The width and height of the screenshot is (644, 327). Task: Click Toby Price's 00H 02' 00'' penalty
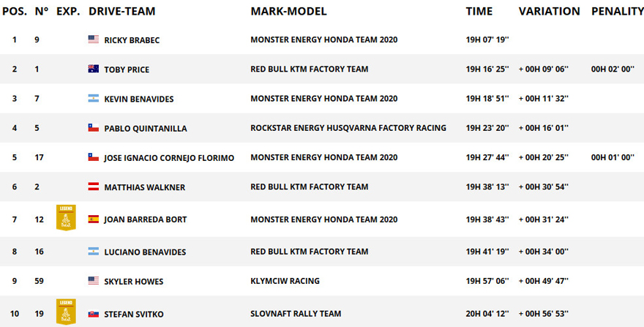coord(613,69)
